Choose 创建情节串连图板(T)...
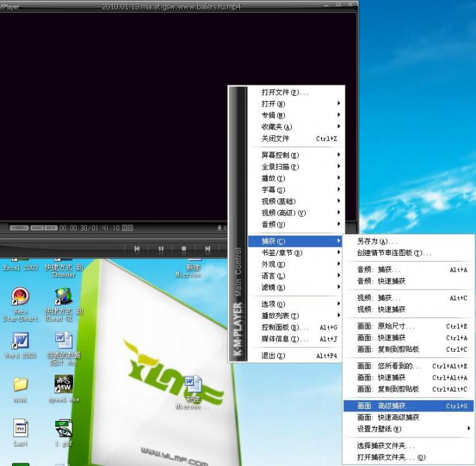The image size is (476, 466). pos(409,253)
